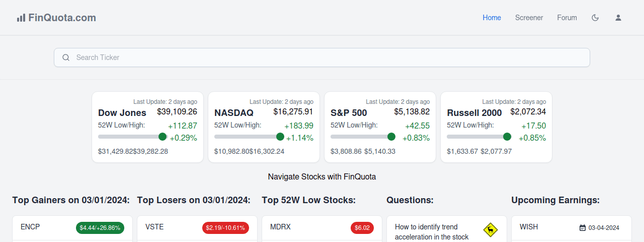The image size is (644, 242).
Task: Open the Forum page
Action: pyautogui.click(x=567, y=18)
